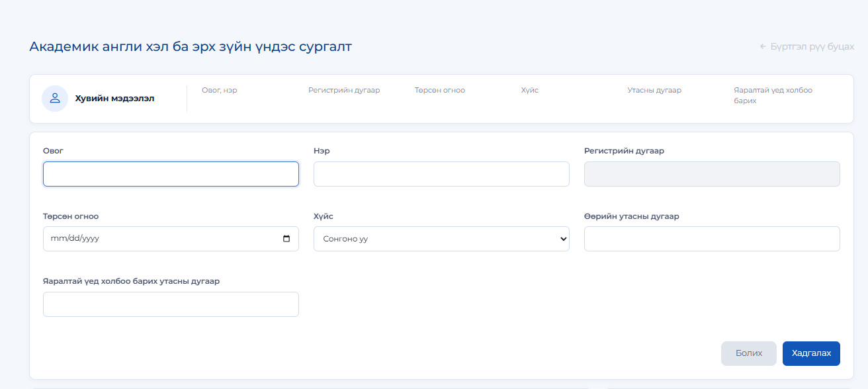Click the user profile avatar icon
This screenshot has width=868, height=389.
pos(55,99)
